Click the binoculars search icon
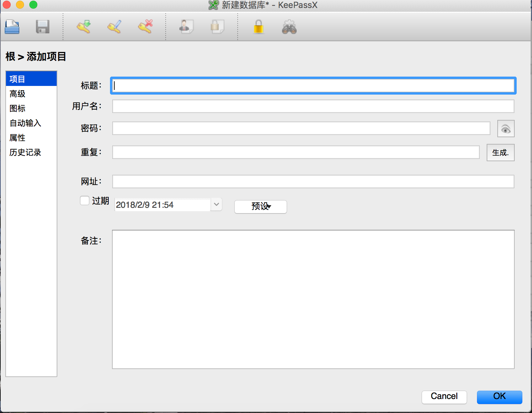Image resolution: width=532 pixels, height=413 pixels. tap(289, 27)
